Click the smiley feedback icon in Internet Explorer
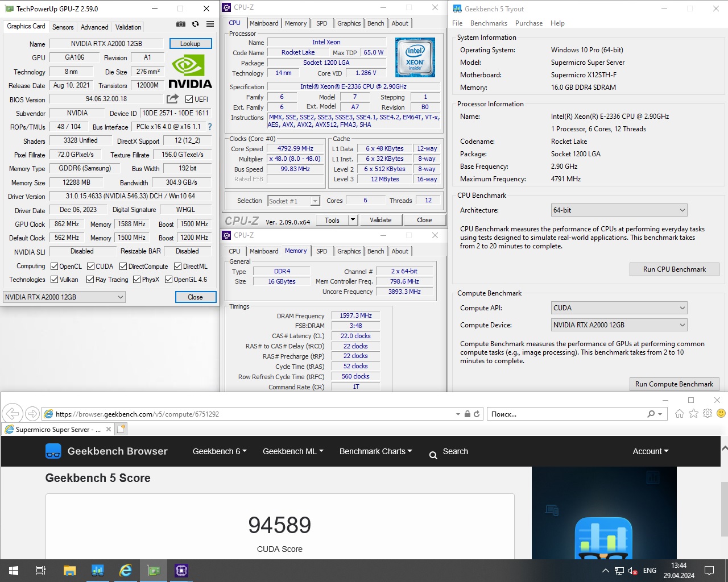Screen dimensions: 728x582 point(721,414)
